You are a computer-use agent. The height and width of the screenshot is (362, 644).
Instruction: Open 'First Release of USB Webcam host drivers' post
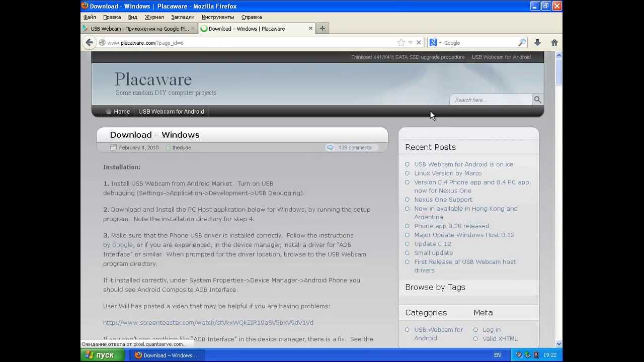pos(465,266)
